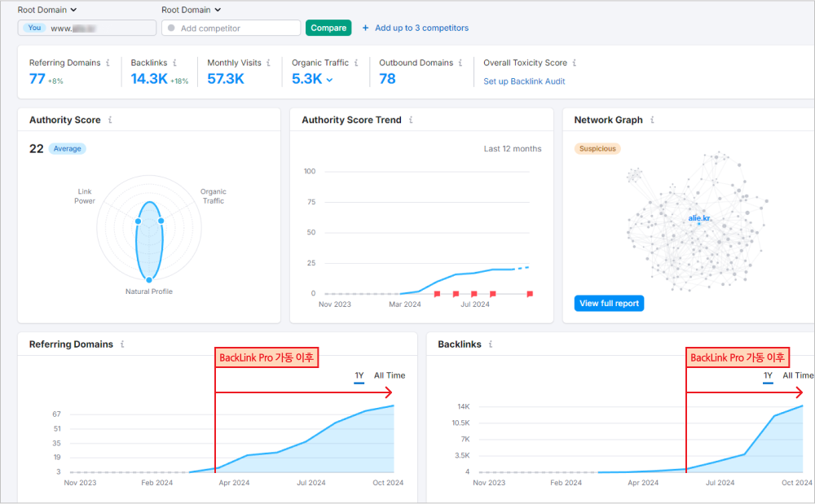Click the Outbound Domains value 78
Viewport: 815px width, 504px height.
pos(387,79)
